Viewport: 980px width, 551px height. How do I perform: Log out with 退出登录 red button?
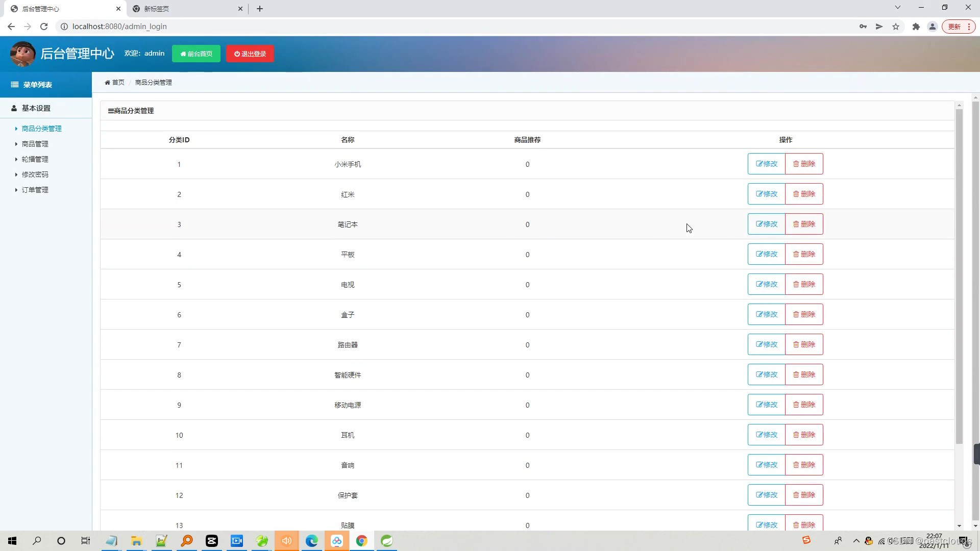(x=250, y=54)
